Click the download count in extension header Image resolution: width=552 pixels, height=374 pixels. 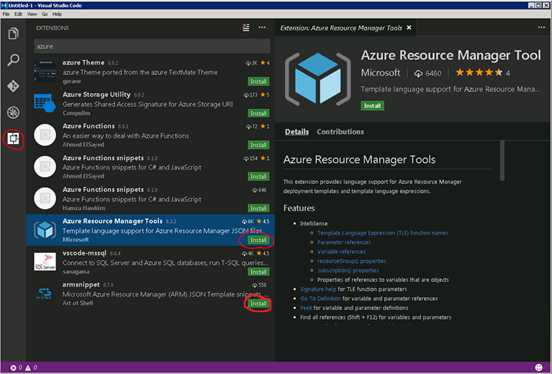(428, 73)
